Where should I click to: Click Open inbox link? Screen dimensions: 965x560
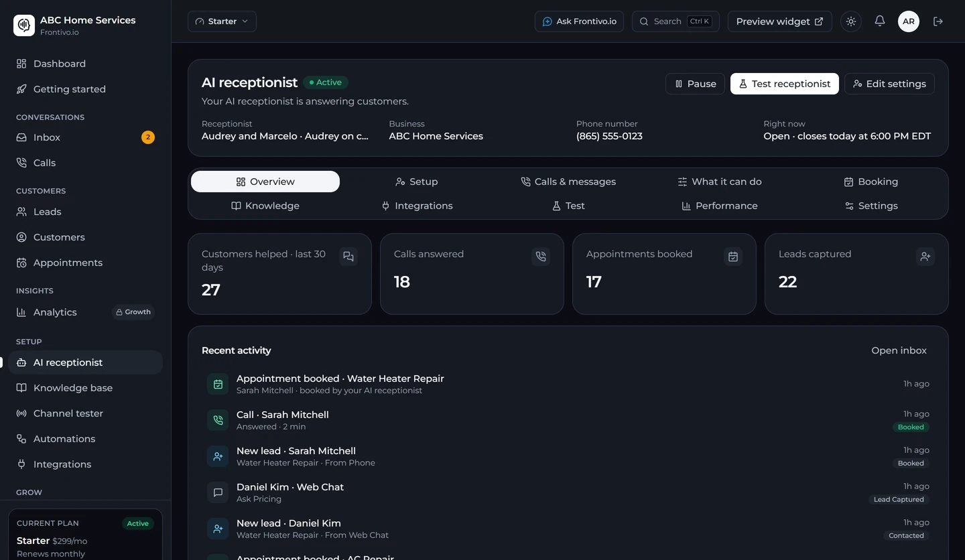tap(899, 350)
